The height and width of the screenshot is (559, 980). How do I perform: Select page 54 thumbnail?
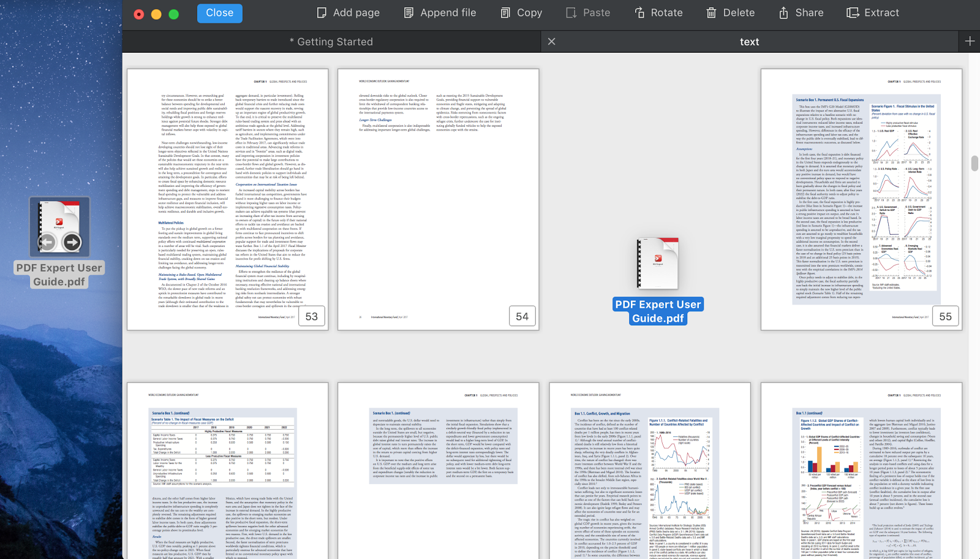(438, 199)
